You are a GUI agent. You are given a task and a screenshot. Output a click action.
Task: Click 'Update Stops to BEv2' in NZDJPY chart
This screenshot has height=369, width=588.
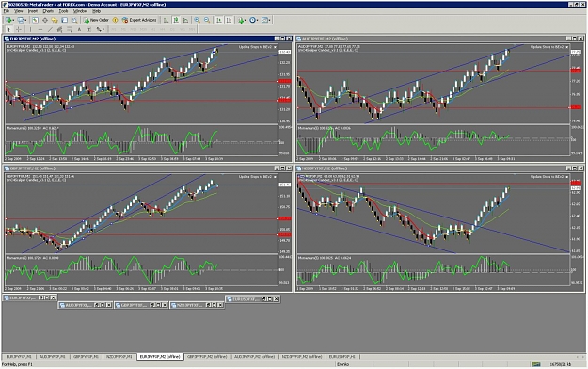tap(547, 176)
